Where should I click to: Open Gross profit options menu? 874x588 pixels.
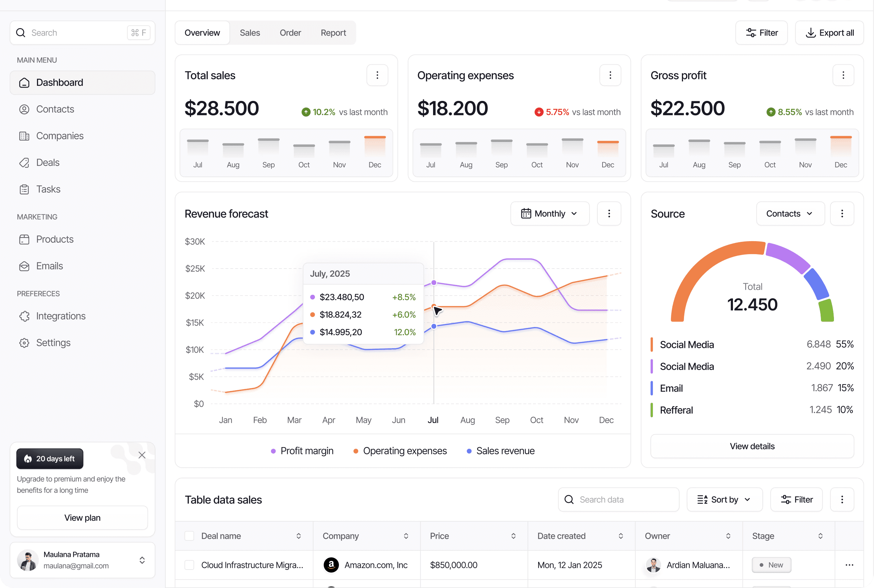[843, 75]
